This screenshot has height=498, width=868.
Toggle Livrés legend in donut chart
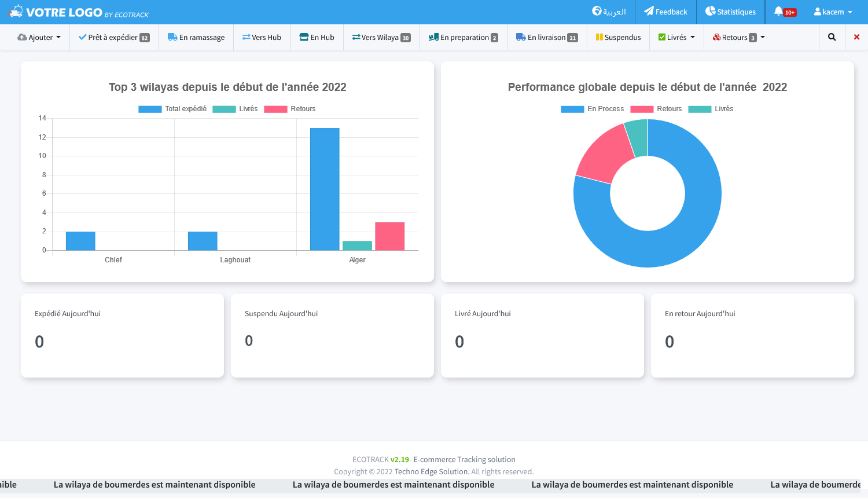pyautogui.click(x=711, y=109)
